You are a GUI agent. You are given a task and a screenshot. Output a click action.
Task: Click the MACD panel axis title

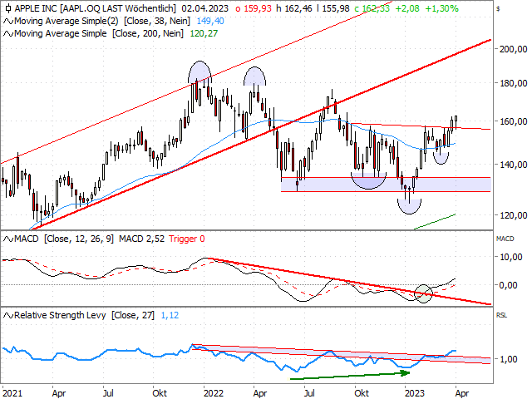(x=505, y=239)
